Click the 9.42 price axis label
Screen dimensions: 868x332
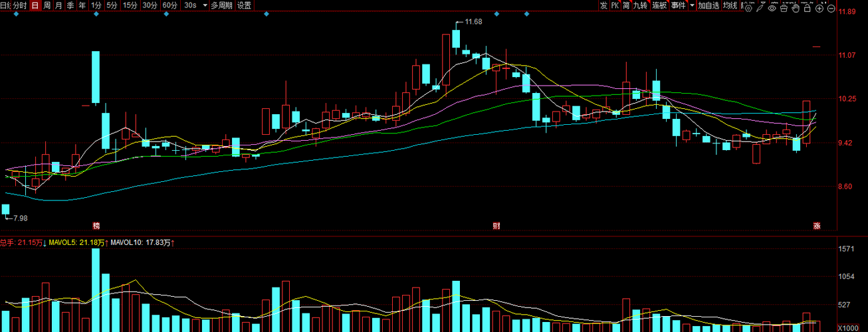tap(846, 143)
